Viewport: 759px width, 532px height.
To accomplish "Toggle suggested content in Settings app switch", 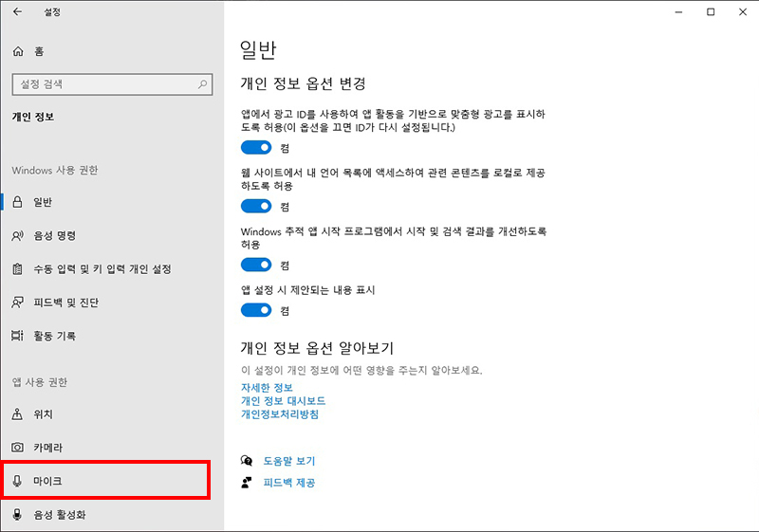I will tap(256, 310).
